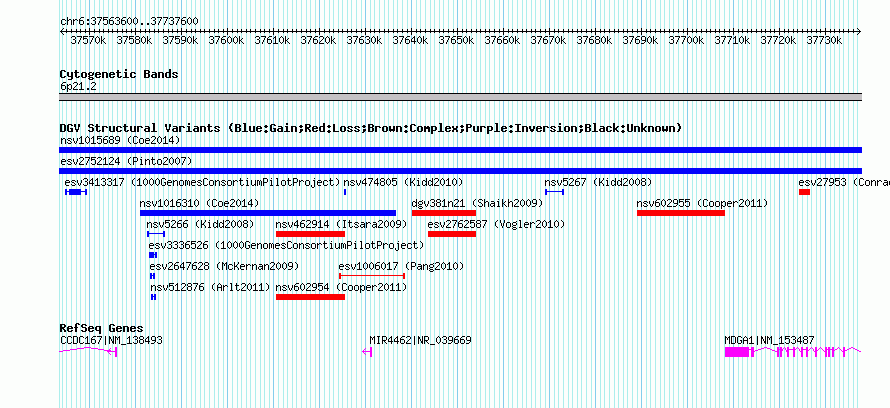Click the esv2752124 (Pinto2007) blue gain bar
890x408 pixels.
[x=460, y=171]
